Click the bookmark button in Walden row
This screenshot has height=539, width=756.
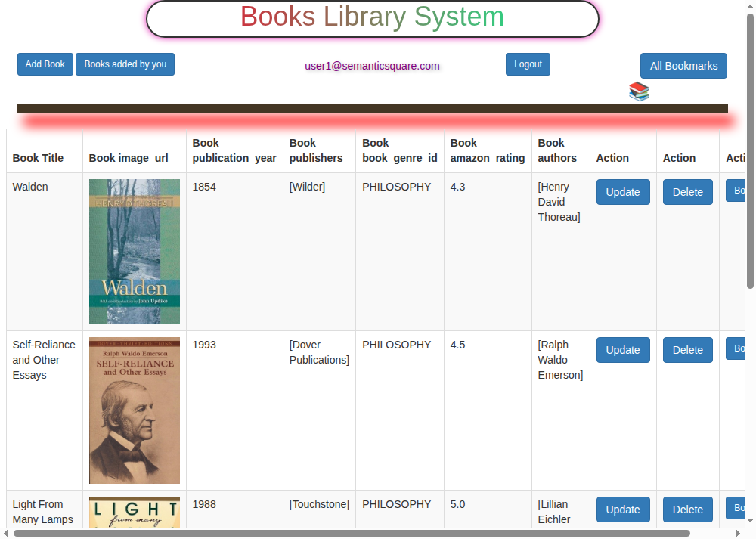pos(736,191)
